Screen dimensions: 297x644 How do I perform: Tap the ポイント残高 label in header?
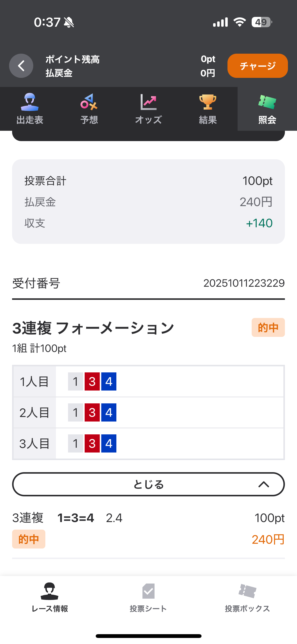coord(73,59)
